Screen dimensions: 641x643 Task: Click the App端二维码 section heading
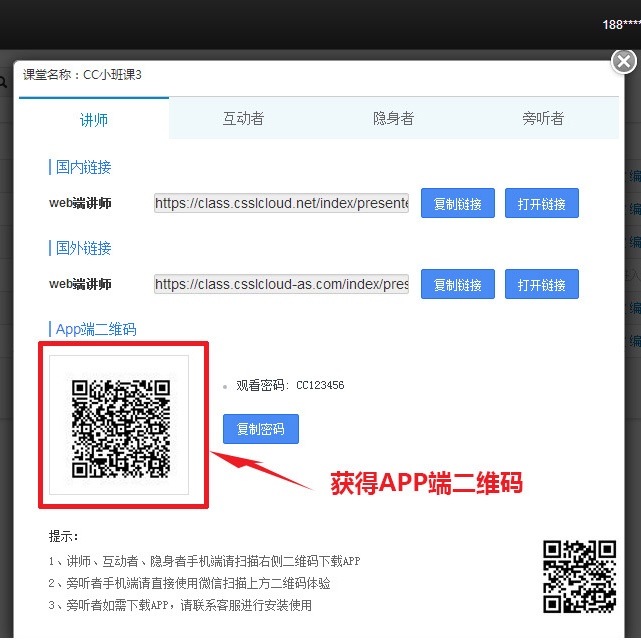click(95, 329)
